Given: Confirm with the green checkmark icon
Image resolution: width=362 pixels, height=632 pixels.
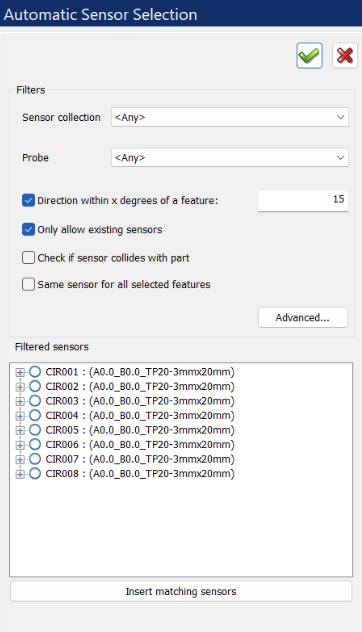Looking at the screenshot, I should [x=309, y=56].
